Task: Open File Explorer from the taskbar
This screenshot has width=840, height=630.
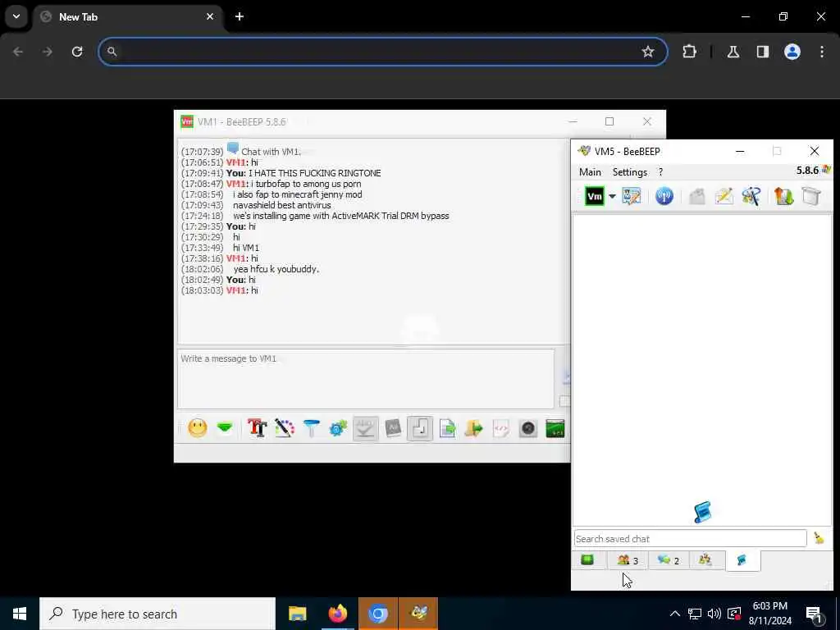Action: pyautogui.click(x=297, y=614)
